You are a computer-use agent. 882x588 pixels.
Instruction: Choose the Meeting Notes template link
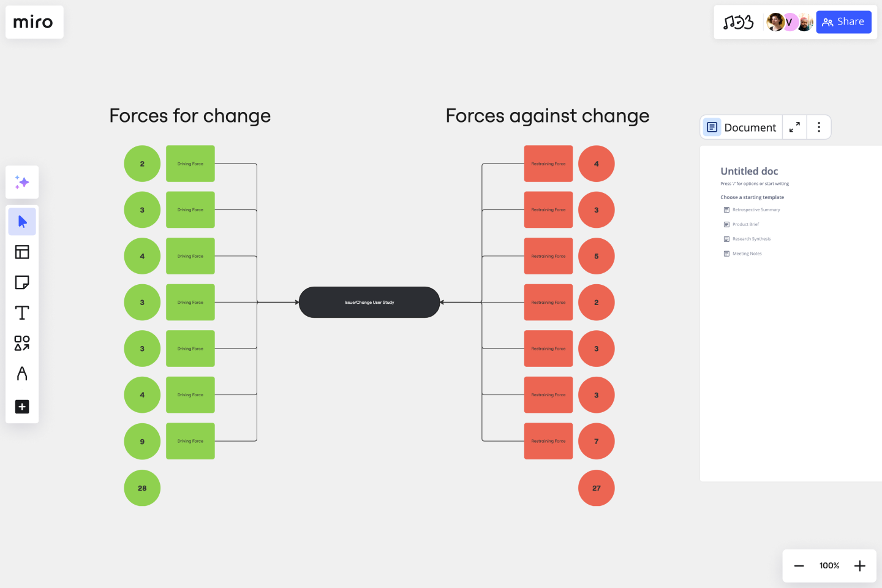pyautogui.click(x=748, y=253)
